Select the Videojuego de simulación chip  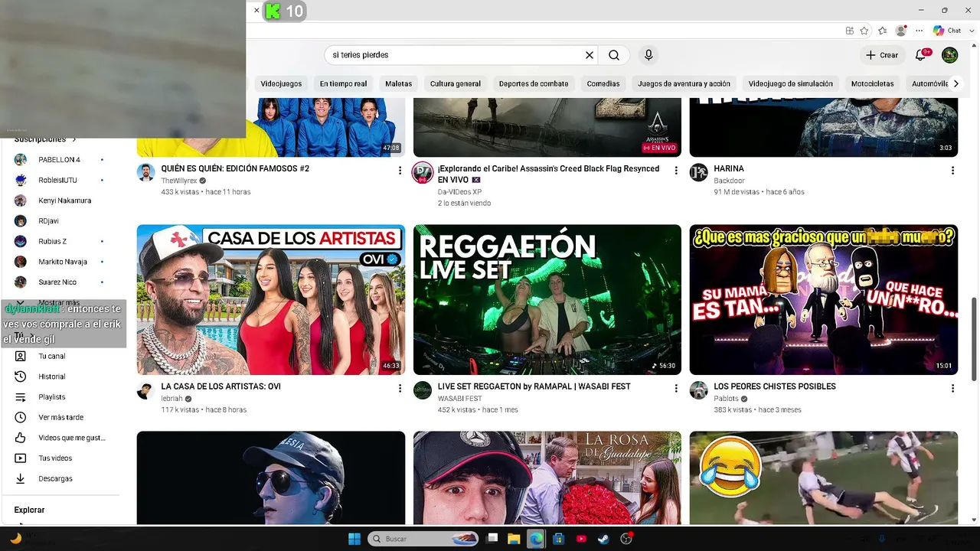(791, 83)
